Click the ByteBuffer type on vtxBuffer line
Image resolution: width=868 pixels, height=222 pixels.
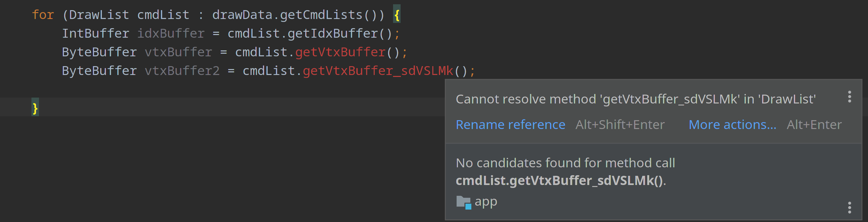point(99,52)
